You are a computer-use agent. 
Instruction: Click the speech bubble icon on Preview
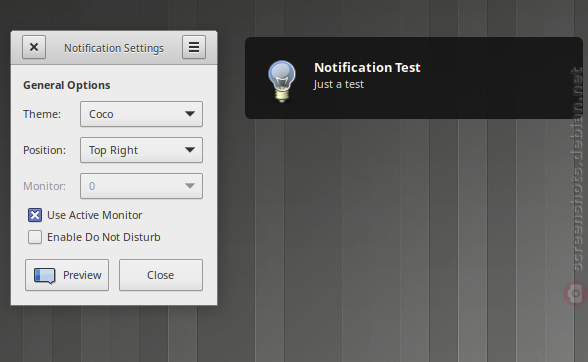tap(45, 275)
